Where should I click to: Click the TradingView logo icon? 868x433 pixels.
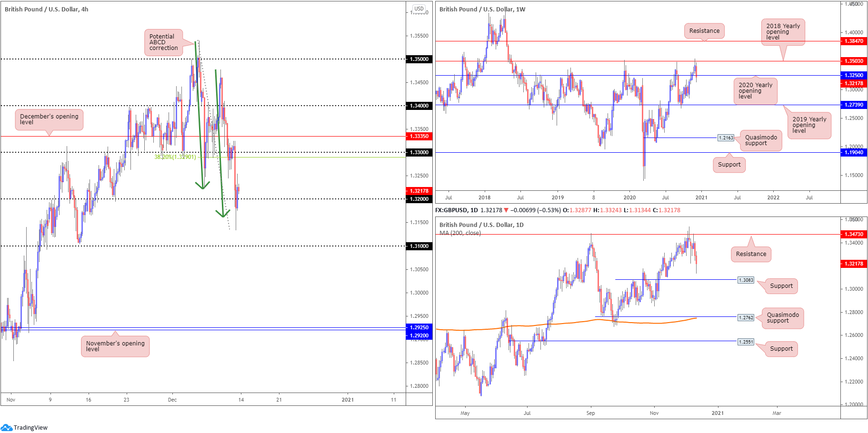pos(7,427)
